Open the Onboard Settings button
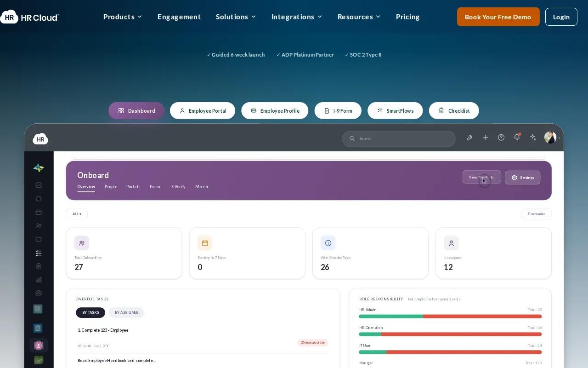Screen dimensions: 588x368 pyautogui.click(x=522, y=178)
